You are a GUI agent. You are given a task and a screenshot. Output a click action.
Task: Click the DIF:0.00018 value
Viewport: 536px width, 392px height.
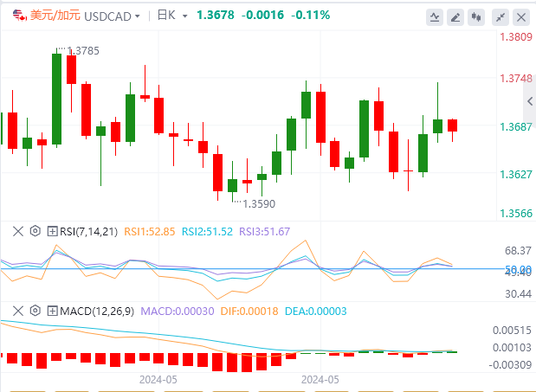pyautogui.click(x=249, y=312)
